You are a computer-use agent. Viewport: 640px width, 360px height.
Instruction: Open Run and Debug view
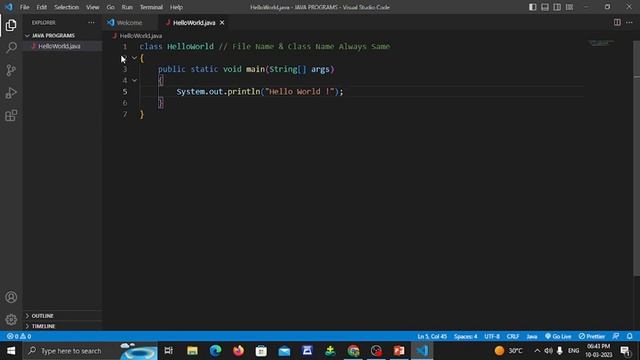[11, 93]
